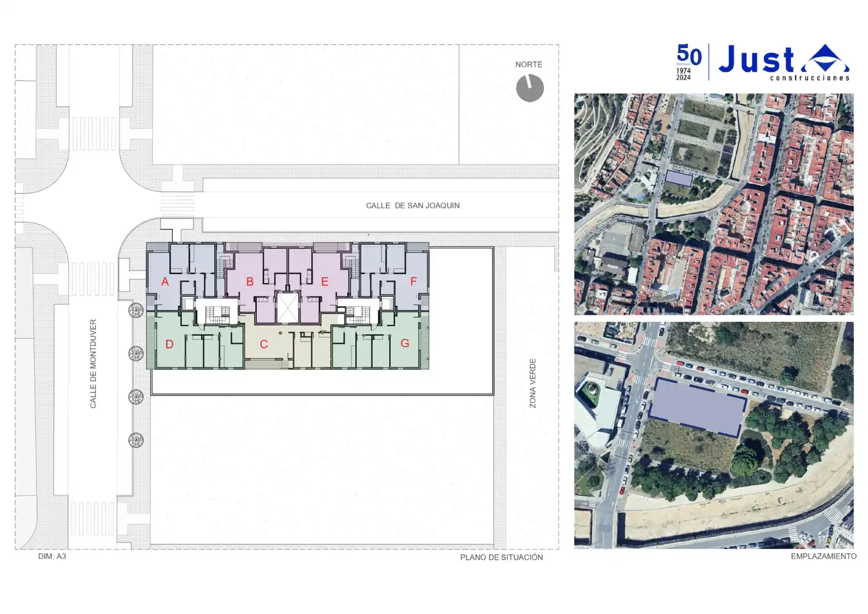Click the red letter D apartment label
The image size is (868, 614).
click(169, 344)
